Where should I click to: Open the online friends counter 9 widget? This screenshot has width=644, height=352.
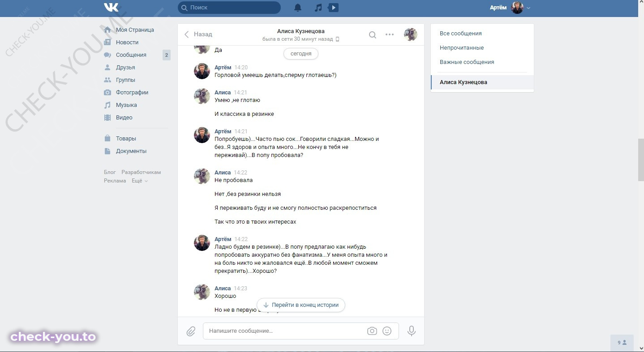pyautogui.click(x=622, y=343)
